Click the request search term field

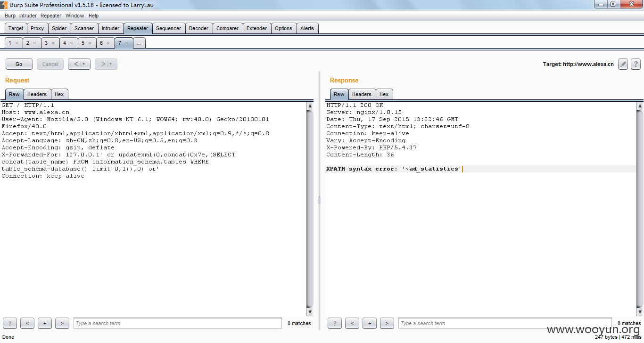(x=178, y=323)
